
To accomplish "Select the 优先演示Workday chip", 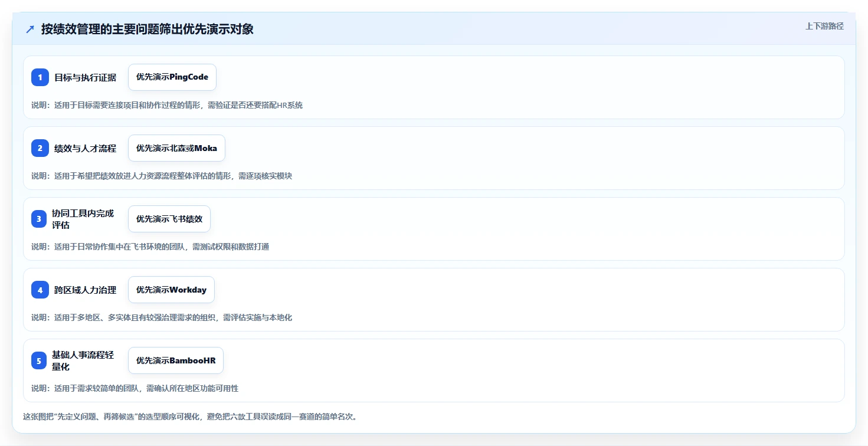I will (x=171, y=290).
